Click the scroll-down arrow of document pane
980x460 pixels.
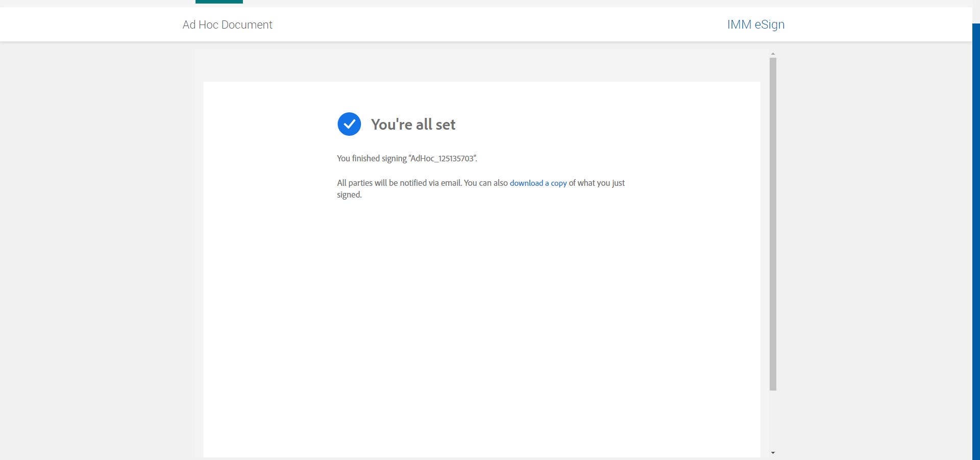coord(773,453)
